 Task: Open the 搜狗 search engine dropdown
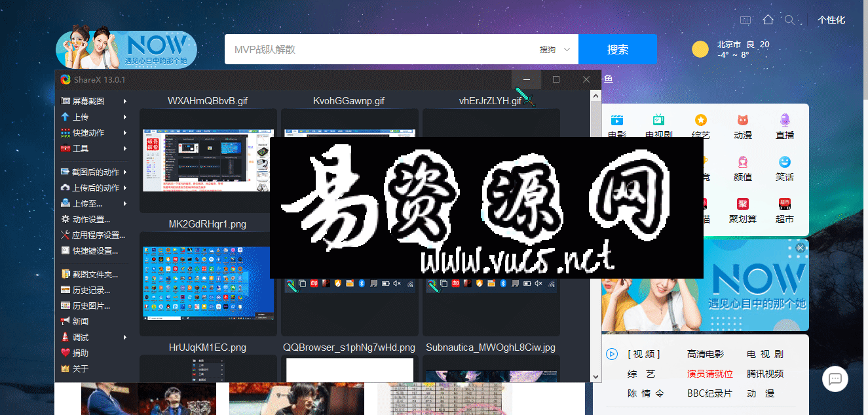[555, 49]
